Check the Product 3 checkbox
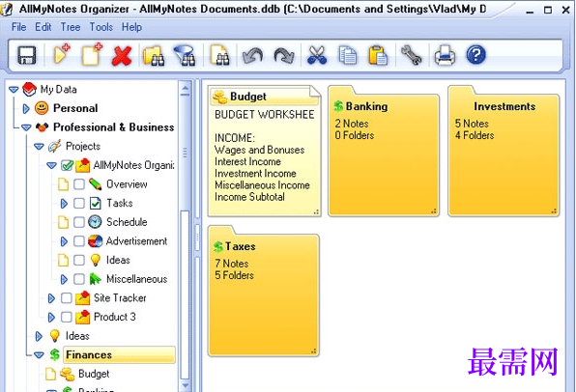The height and width of the screenshot is (392, 576). point(66,317)
